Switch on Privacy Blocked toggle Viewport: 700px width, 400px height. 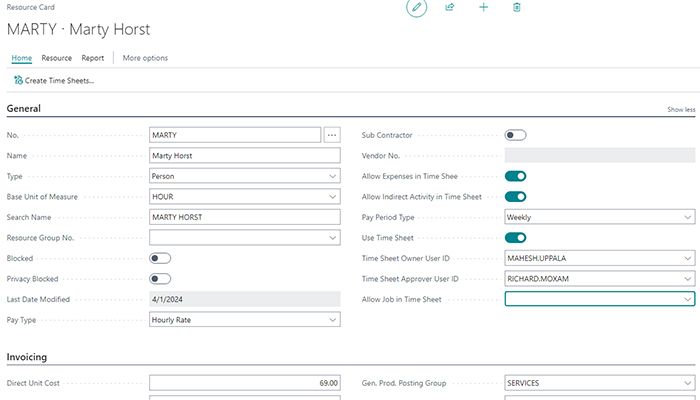[x=160, y=279]
